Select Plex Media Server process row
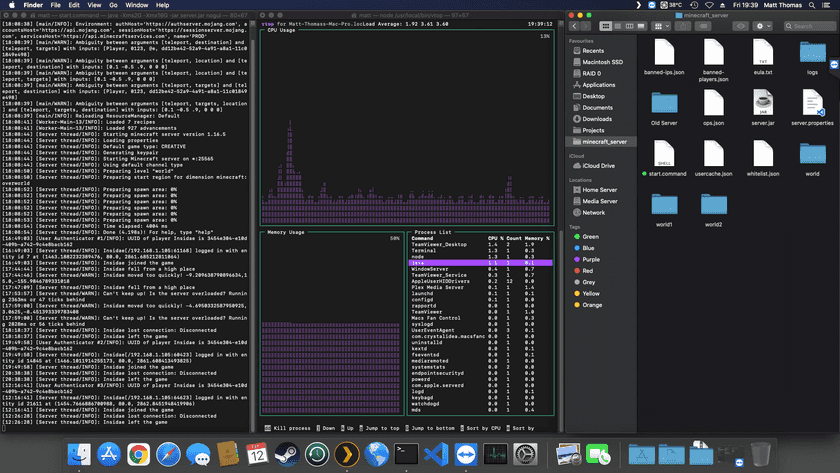This screenshot has width=840, height=473. coord(481,287)
